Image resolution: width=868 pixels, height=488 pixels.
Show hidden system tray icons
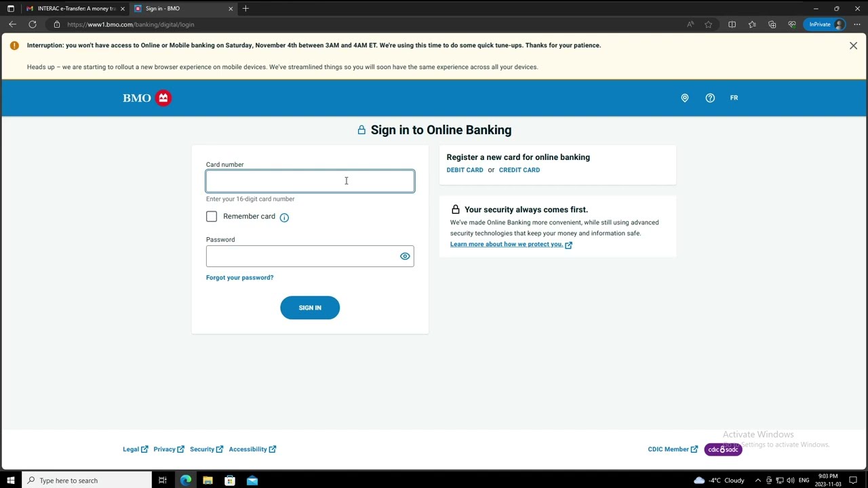click(x=757, y=481)
